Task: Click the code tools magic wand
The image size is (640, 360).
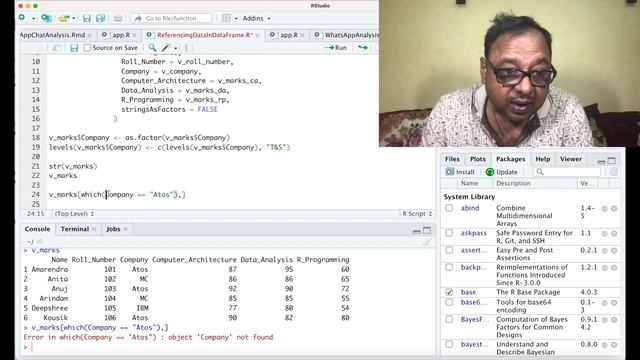Action: pos(166,48)
